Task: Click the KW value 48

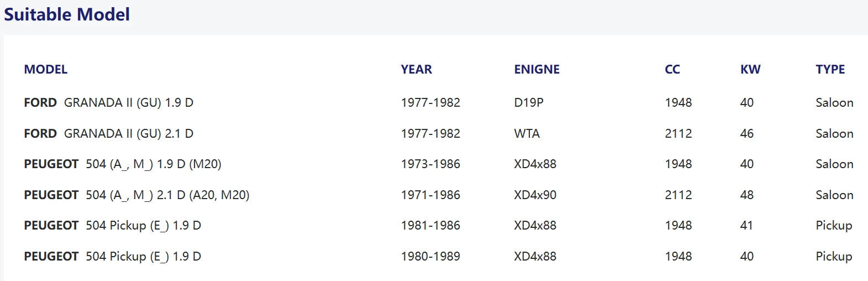Action: click(x=747, y=195)
